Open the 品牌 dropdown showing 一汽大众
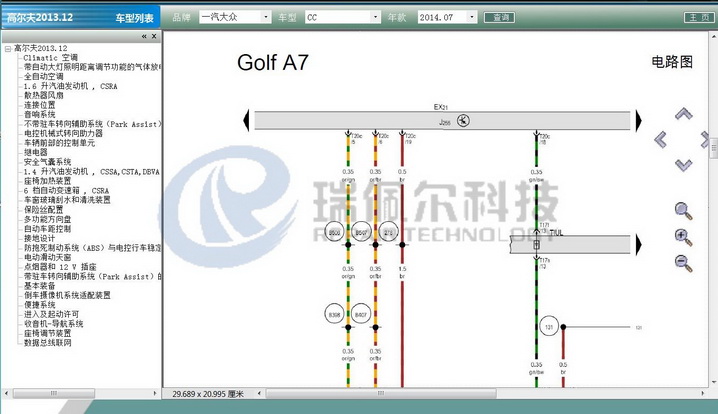The image size is (718, 414). [233, 17]
